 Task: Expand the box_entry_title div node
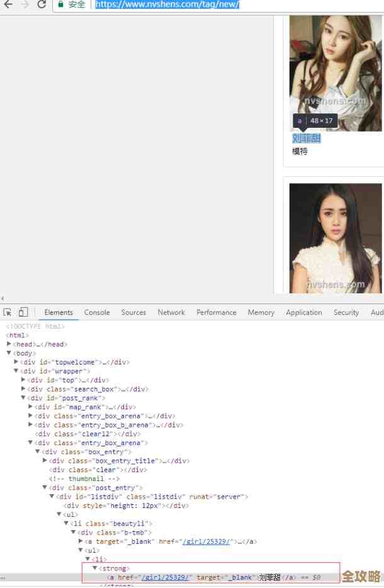coord(45,461)
